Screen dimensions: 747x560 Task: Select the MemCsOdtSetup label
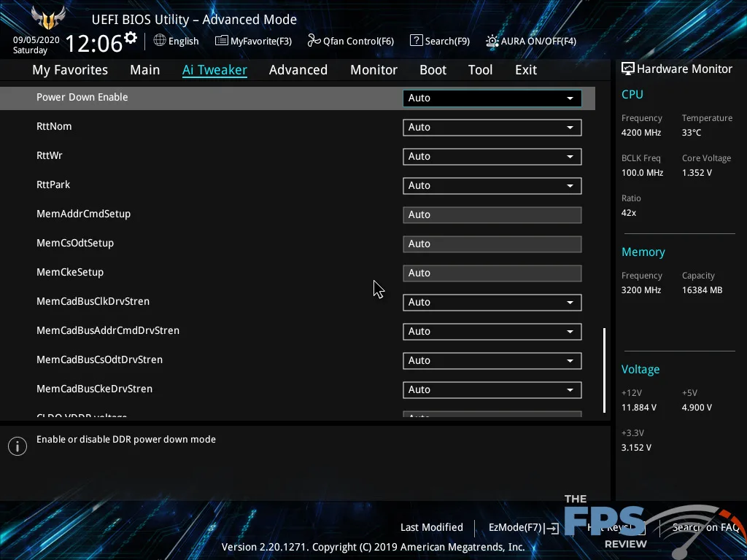click(75, 244)
